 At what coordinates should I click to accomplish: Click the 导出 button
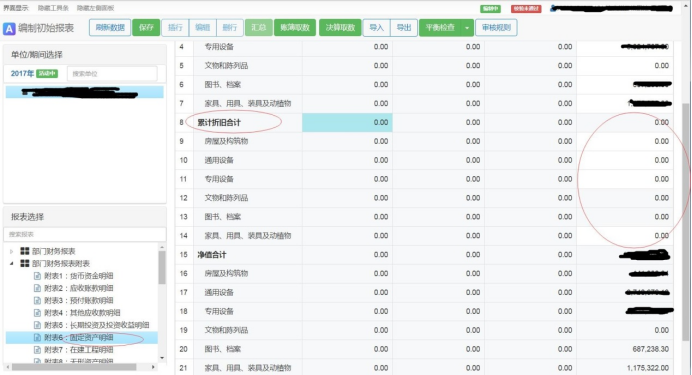click(404, 28)
